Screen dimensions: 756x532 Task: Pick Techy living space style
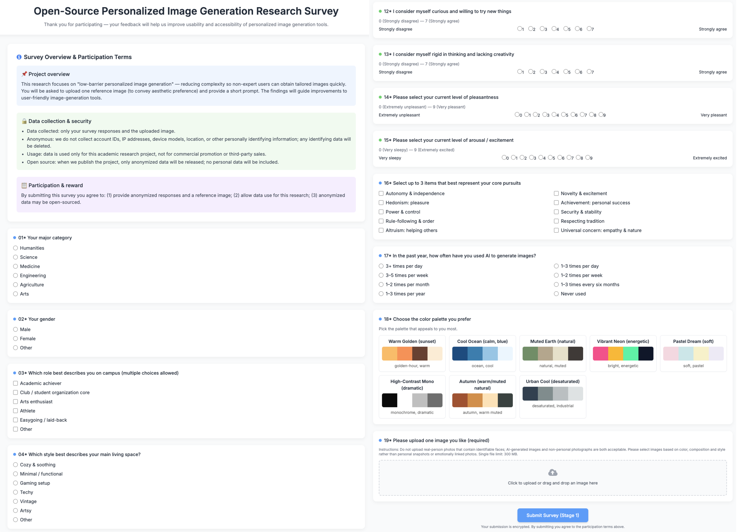point(15,492)
